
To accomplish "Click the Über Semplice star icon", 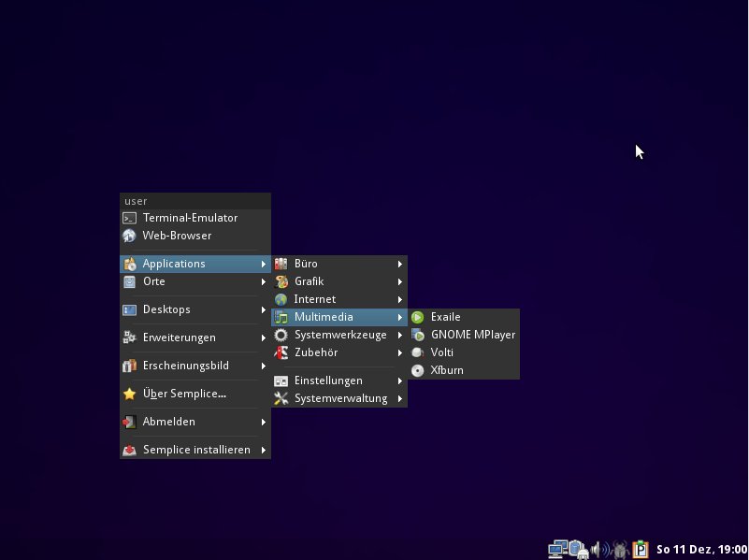I will pyautogui.click(x=129, y=394).
